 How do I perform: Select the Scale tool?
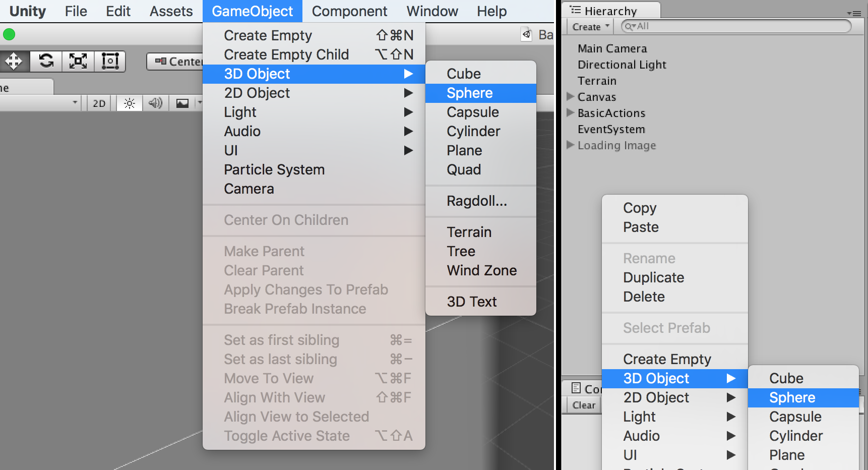click(x=78, y=61)
